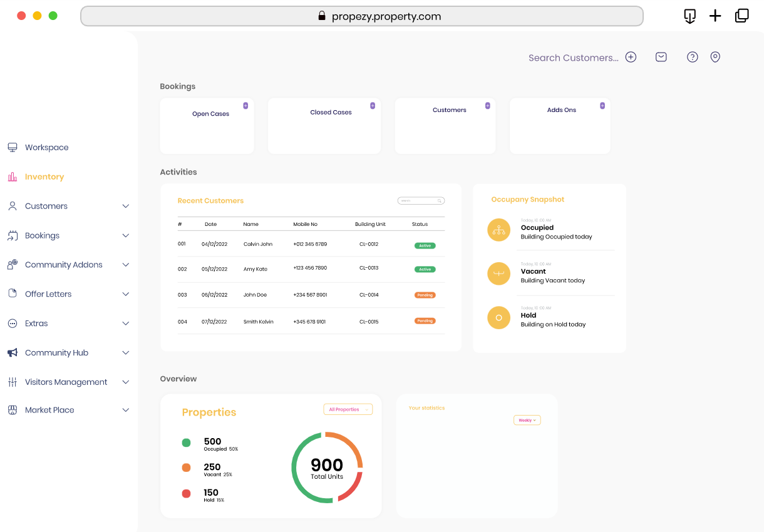Expand the Customers sidebar menu
Viewport: 764px width, 532px height.
125,206
